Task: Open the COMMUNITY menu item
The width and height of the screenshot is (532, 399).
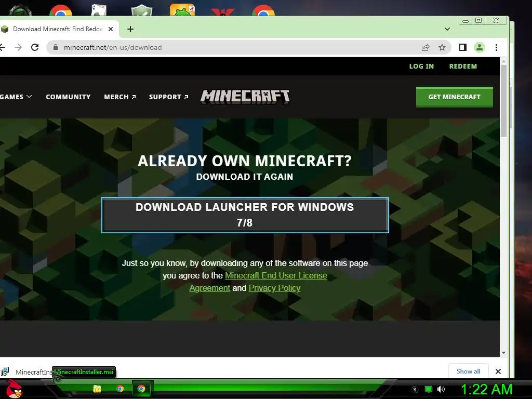Action: click(x=68, y=97)
